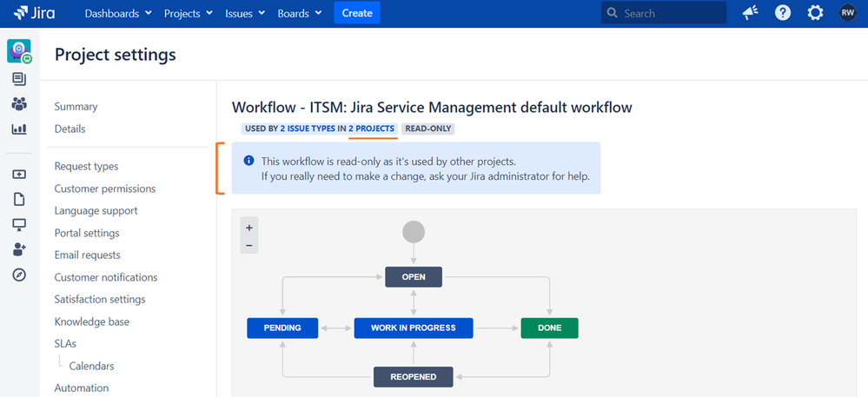
Task: Open Language support settings
Action: 96,211
